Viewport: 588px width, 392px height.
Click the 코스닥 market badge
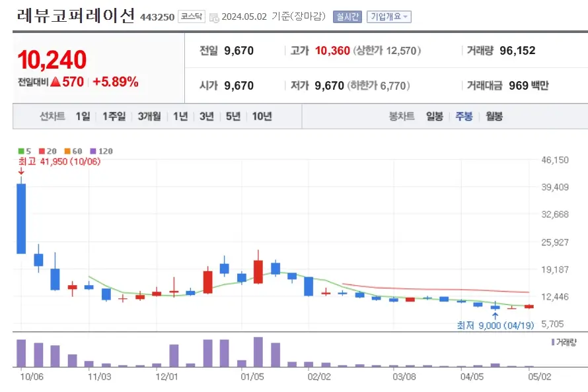pyautogui.click(x=190, y=17)
